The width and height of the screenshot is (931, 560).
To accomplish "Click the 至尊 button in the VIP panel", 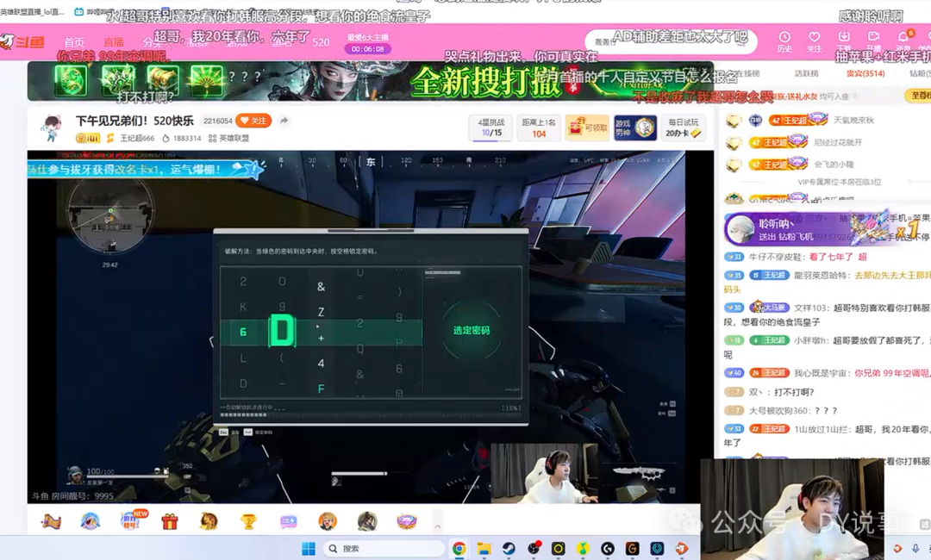I will click(919, 95).
